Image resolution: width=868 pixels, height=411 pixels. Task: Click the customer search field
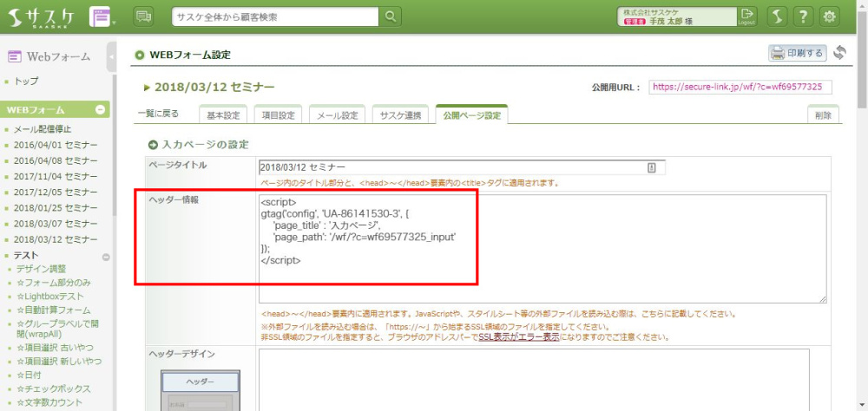click(275, 16)
